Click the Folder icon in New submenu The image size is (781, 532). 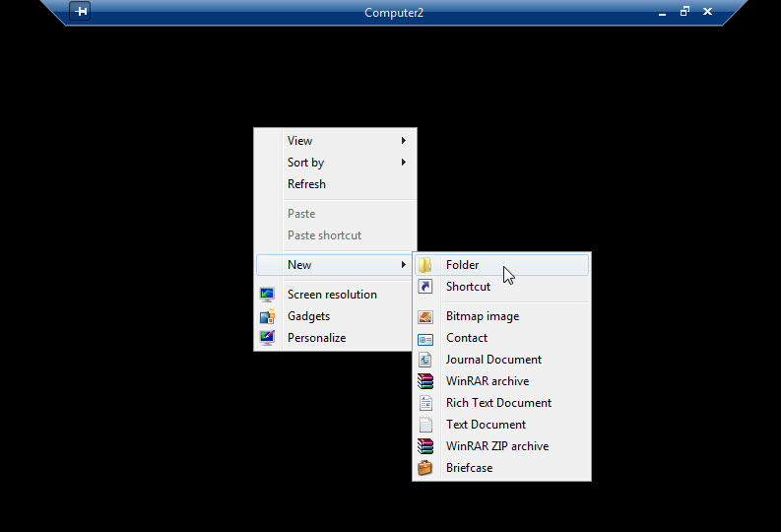pos(424,265)
